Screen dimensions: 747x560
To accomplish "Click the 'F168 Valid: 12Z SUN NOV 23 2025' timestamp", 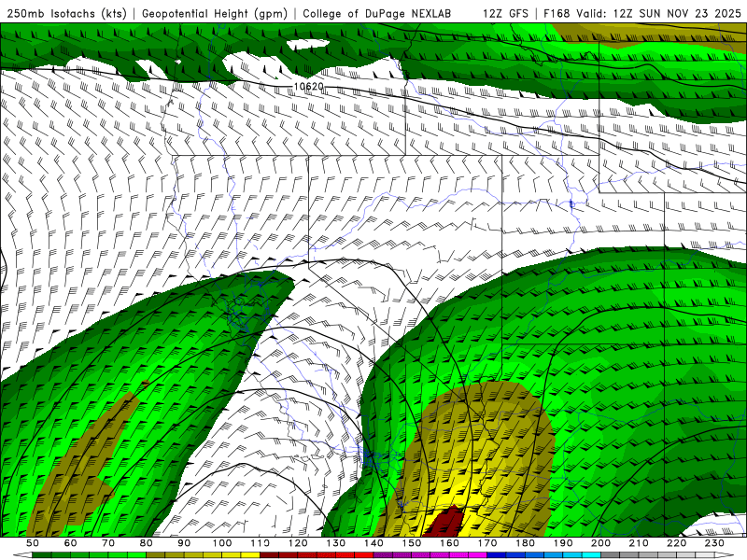I will (642, 13).
